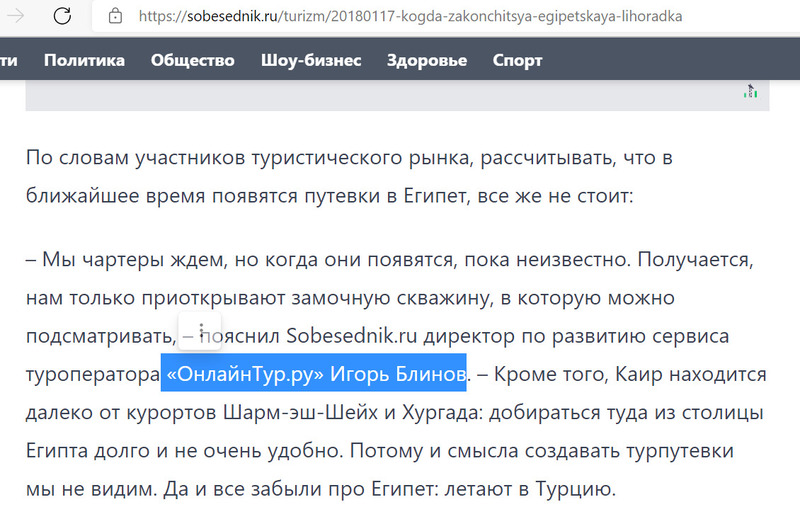
Task: Focus the sobesednik.ru URL address bar
Action: click(420, 17)
